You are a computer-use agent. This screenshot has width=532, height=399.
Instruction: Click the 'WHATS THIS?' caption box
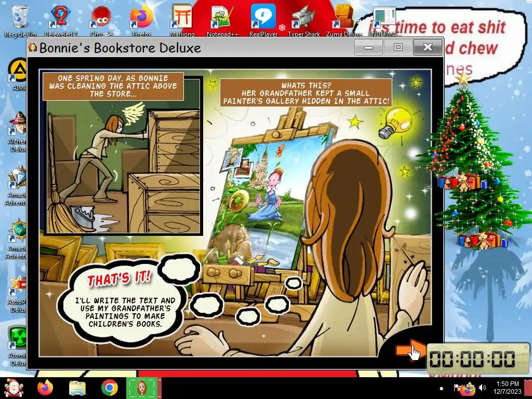(306, 92)
